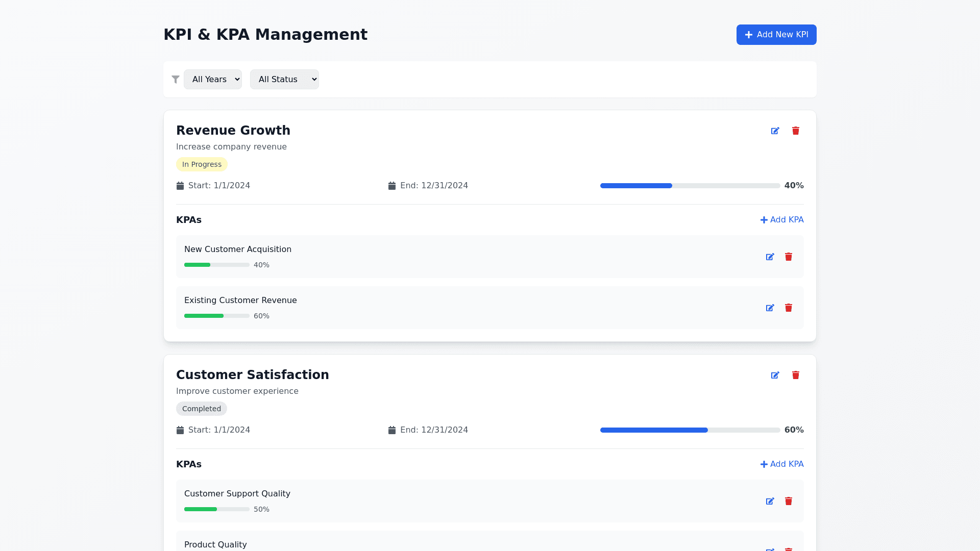Click the Add New KPI button
Viewport: 980px width, 551px height.
(x=776, y=35)
